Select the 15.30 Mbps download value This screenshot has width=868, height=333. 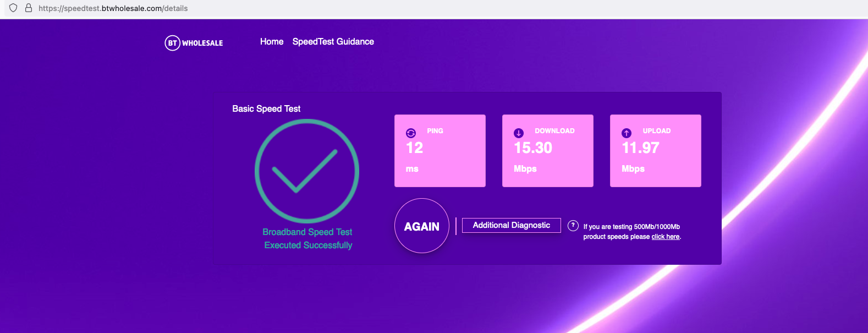533,148
